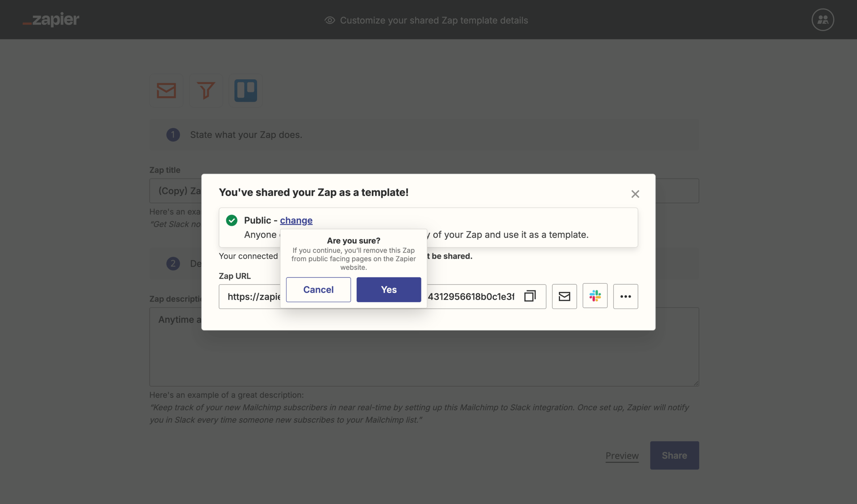This screenshot has width=857, height=504.
Task: Share the Zap via email icon
Action: (564, 296)
